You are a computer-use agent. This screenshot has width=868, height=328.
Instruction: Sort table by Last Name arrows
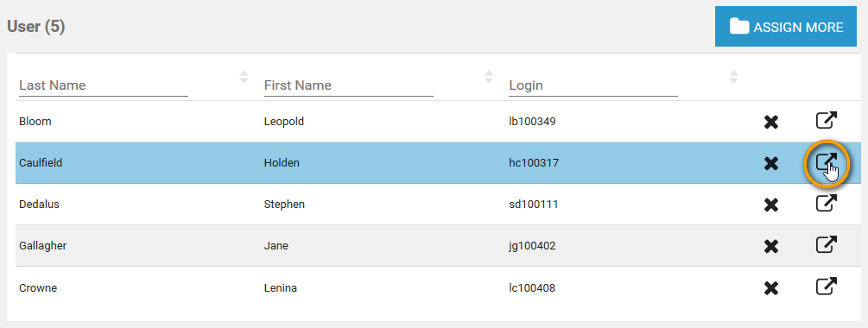click(244, 77)
